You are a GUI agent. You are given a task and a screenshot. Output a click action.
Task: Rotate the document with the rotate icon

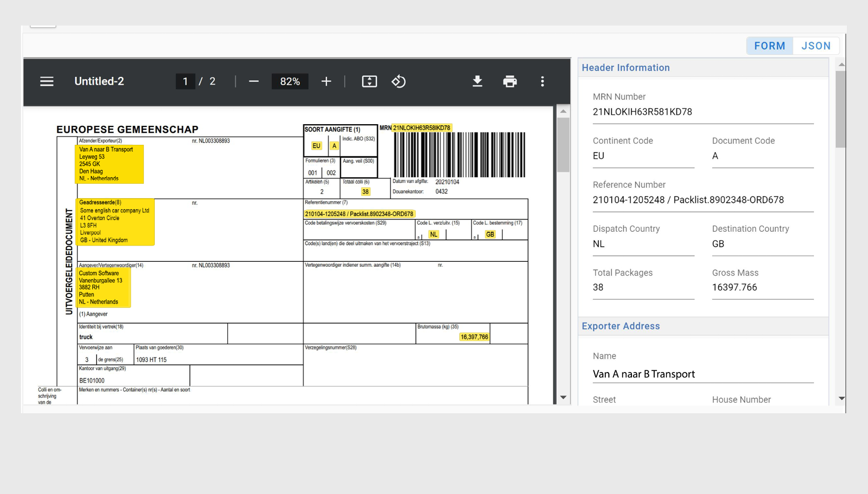pos(399,81)
